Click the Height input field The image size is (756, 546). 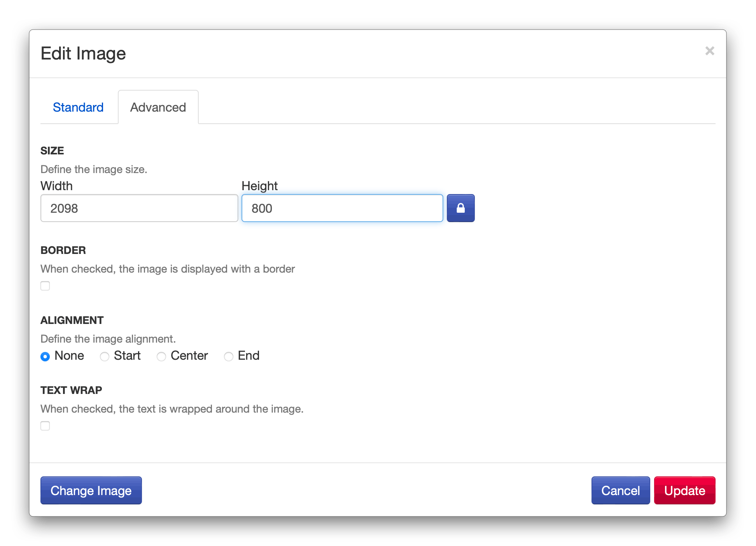[341, 208]
